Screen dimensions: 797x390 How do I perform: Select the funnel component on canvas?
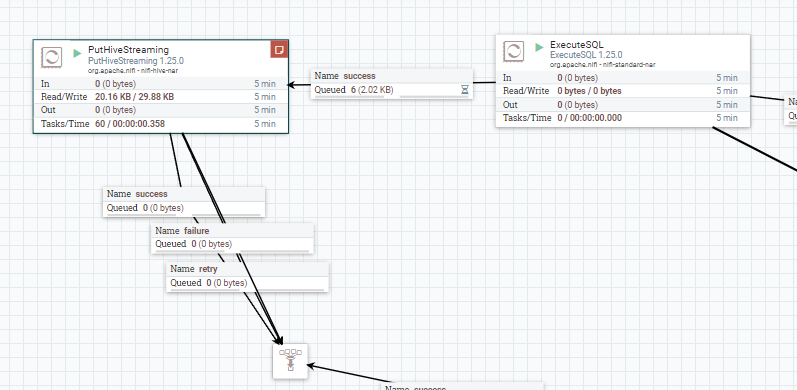click(290, 361)
